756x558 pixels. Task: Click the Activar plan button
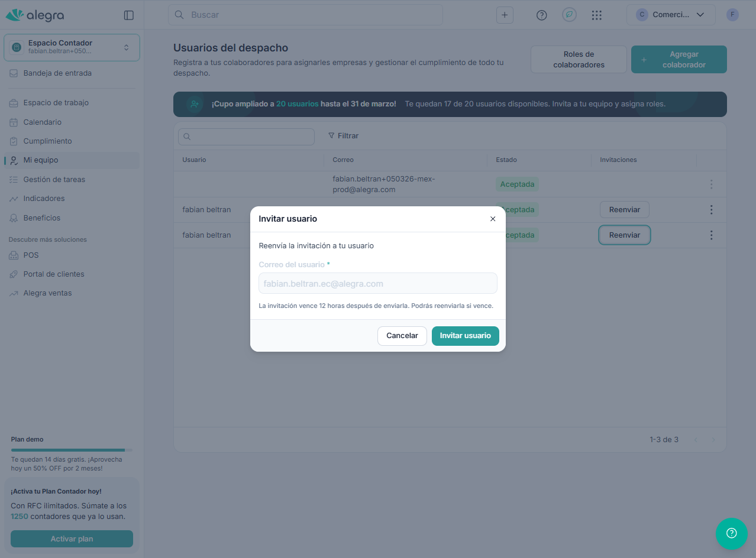pos(72,539)
